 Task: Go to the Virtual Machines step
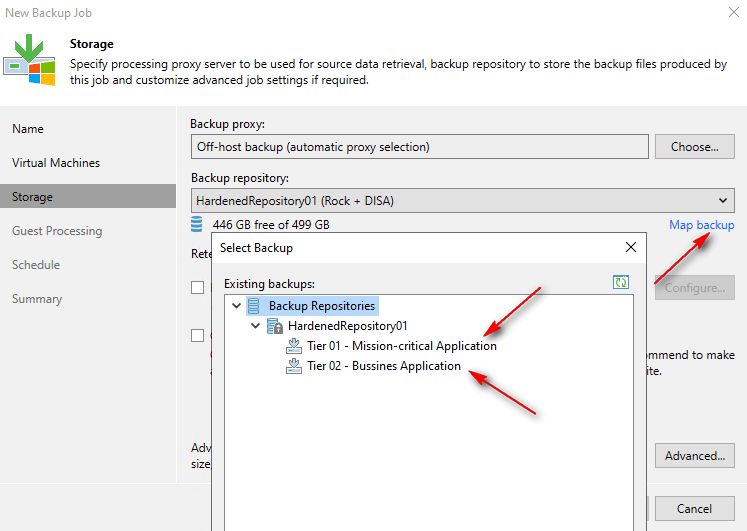(x=56, y=163)
